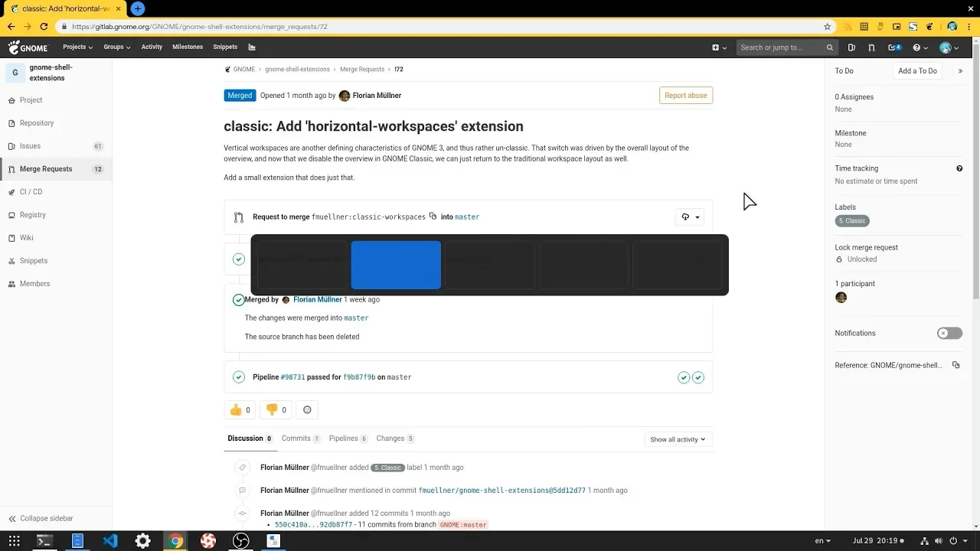
Task: Open sidebar Snippets section
Action: (56, 261)
